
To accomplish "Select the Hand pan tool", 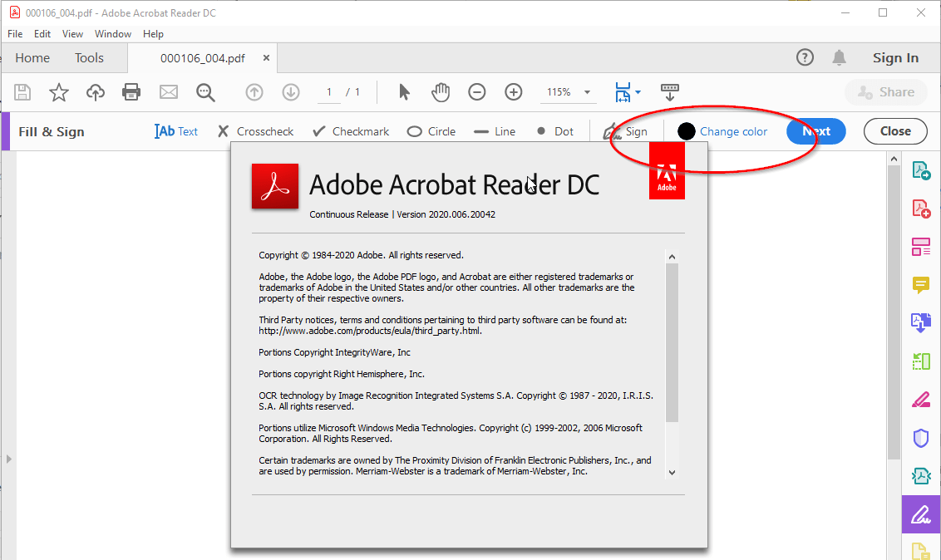I will (441, 91).
